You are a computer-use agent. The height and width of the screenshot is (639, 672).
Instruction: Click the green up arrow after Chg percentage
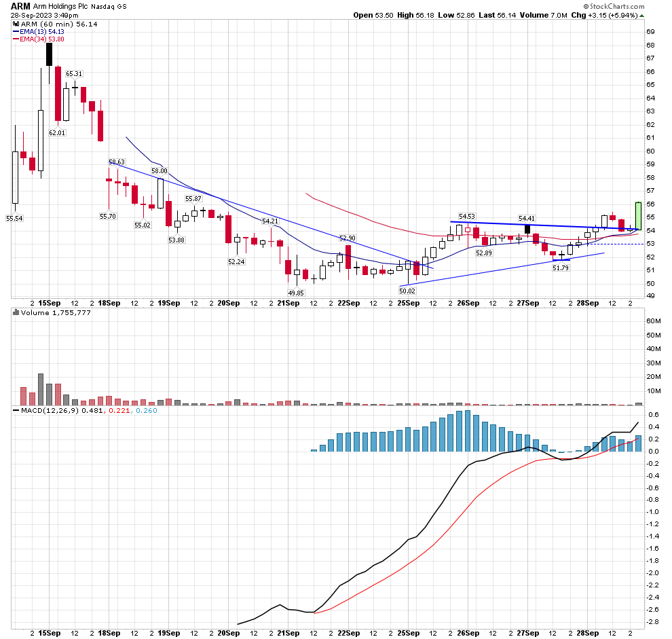pyautogui.click(x=641, y=16)
